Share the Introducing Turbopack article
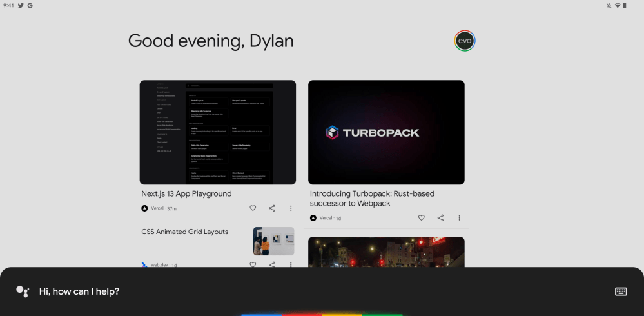The height and width of the screenshot is (316, 644). (440, 218)
